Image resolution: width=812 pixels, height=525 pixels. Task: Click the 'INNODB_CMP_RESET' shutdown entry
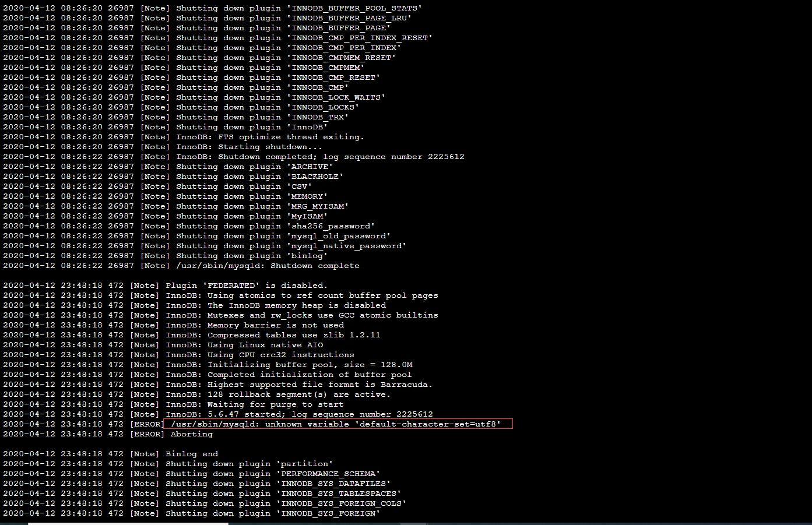click(192, 77)
